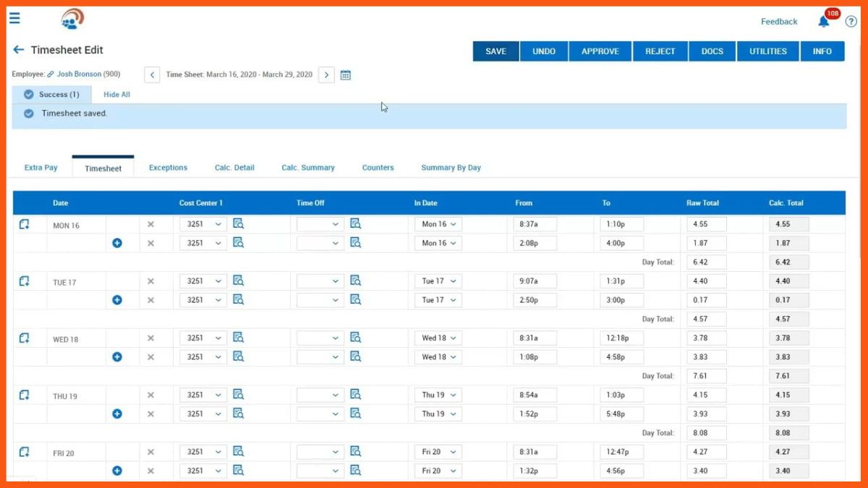The image size is (868, 488).
Task: Open the UTILITIES button
Action: coord(768,51)
